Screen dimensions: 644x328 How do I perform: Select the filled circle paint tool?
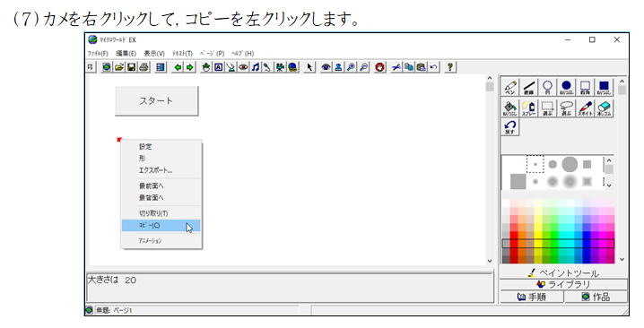[x=566, y=88]
